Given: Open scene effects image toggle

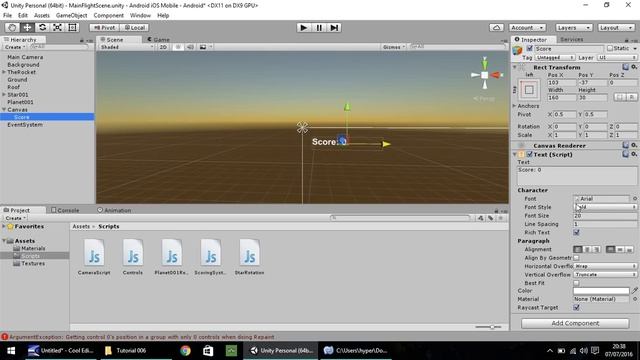Looking at the screenshot, I should [203, 47].
